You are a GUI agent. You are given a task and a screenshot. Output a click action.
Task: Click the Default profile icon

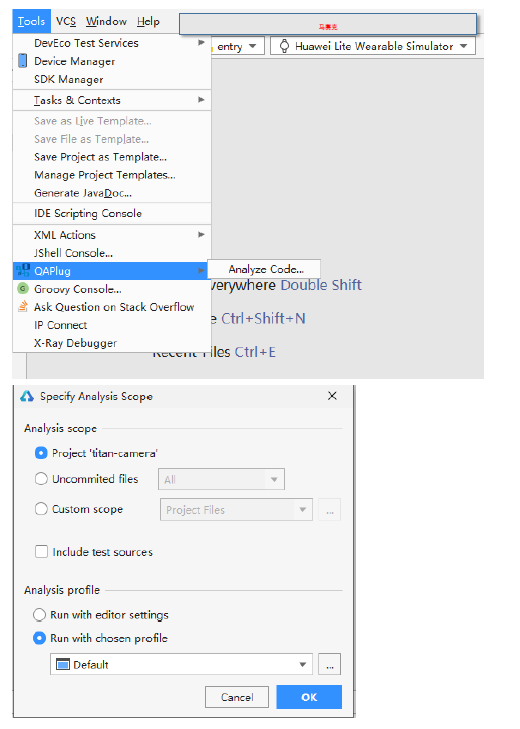62,664
